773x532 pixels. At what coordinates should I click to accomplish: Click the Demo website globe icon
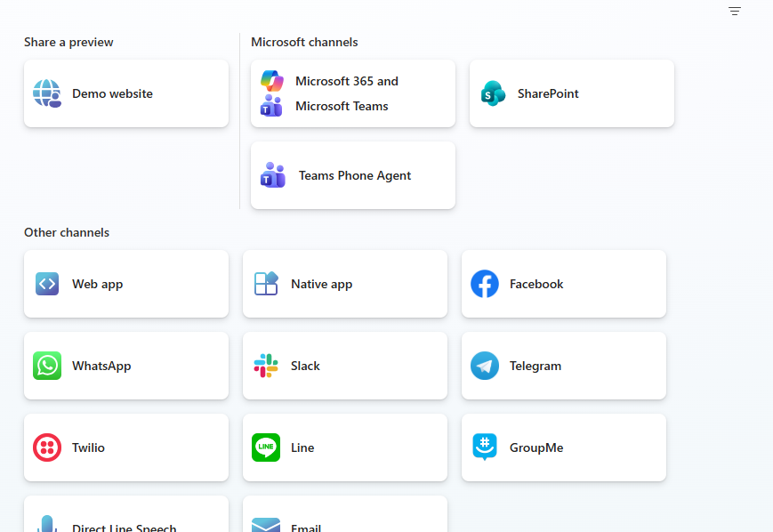click(47, 93)
